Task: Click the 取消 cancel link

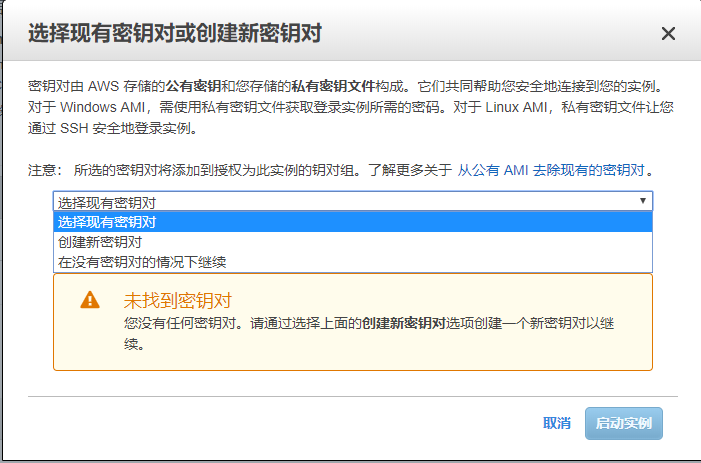Action: tap(557, 423)
